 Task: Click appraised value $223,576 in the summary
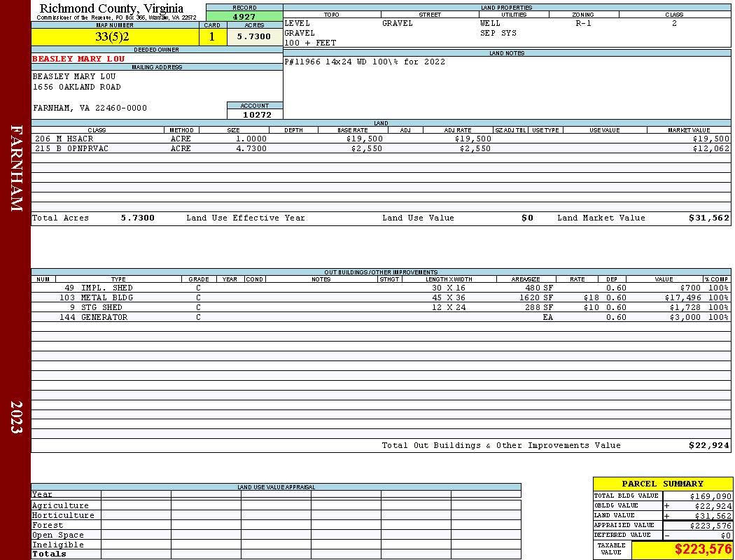pos(710,526)
